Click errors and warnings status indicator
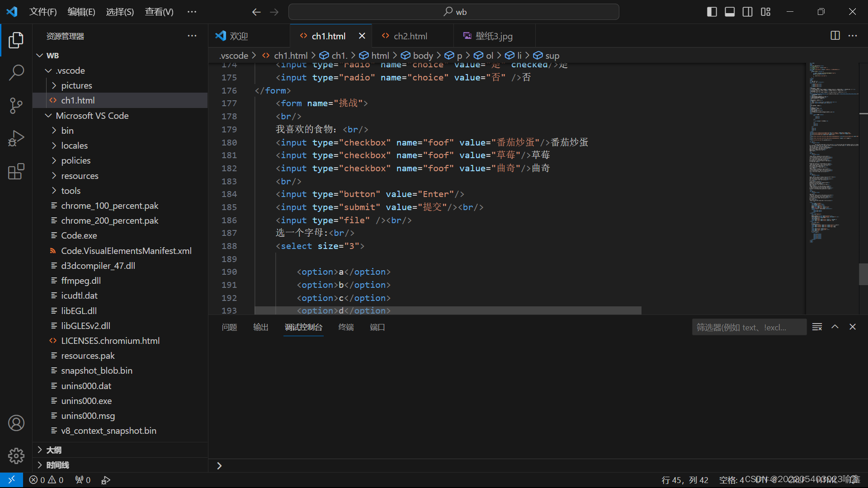The width and height of the screenshot is (868, 488). pos(46,480)
